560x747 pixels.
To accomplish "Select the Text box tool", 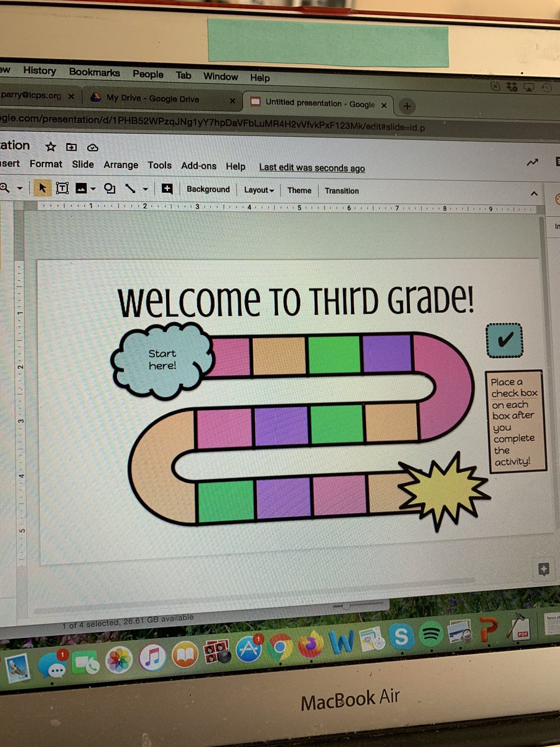I will coord(62,188).
